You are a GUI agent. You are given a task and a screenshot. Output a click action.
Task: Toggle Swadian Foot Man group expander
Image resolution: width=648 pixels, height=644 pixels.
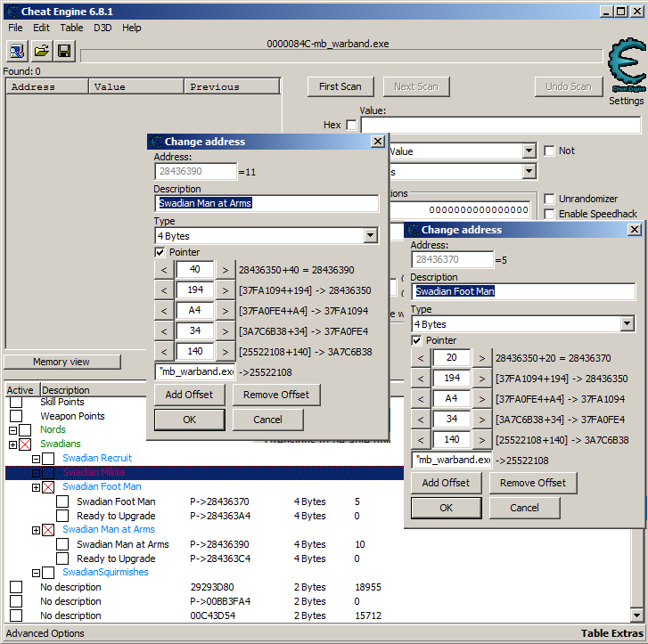point(36,487)
